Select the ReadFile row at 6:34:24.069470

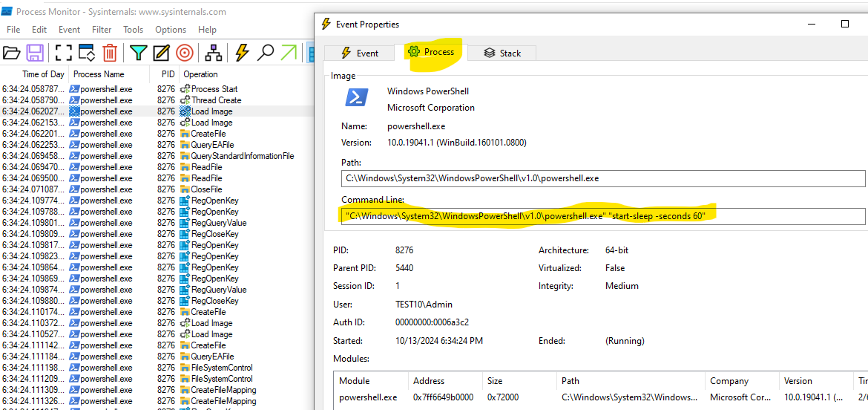click(x=155, y=167)
